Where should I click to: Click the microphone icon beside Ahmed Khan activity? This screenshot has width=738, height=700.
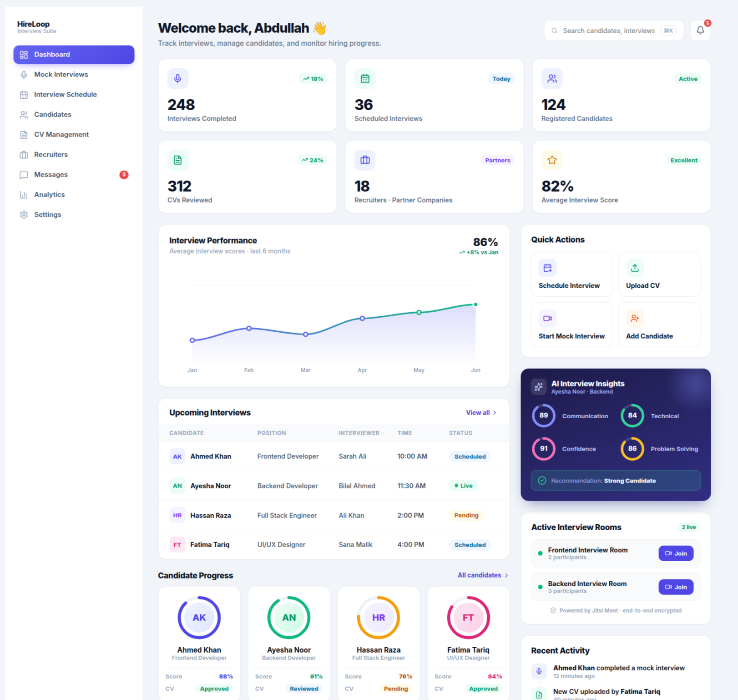539,671
